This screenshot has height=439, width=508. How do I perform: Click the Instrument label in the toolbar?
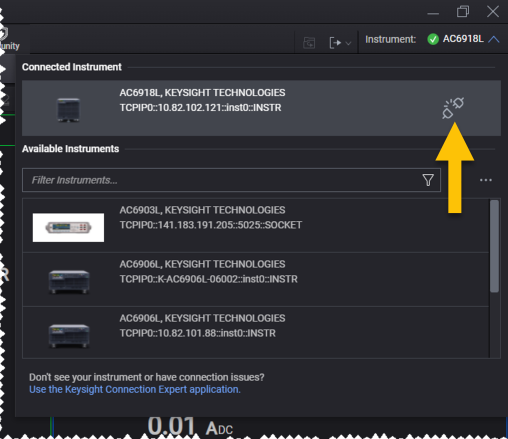(390, 39)
